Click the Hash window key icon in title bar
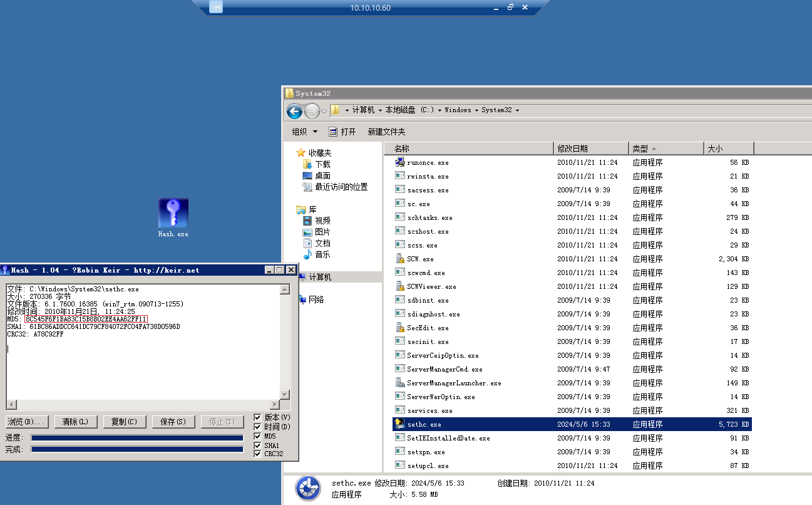This screenshot has height=505, width=812. (5, 270)
